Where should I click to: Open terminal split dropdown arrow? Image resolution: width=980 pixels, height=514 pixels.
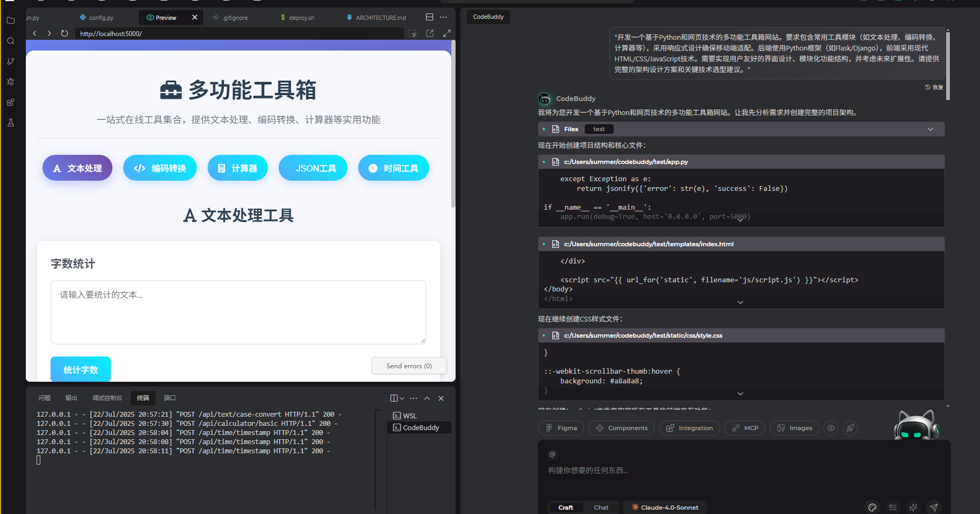click(402, 398)
